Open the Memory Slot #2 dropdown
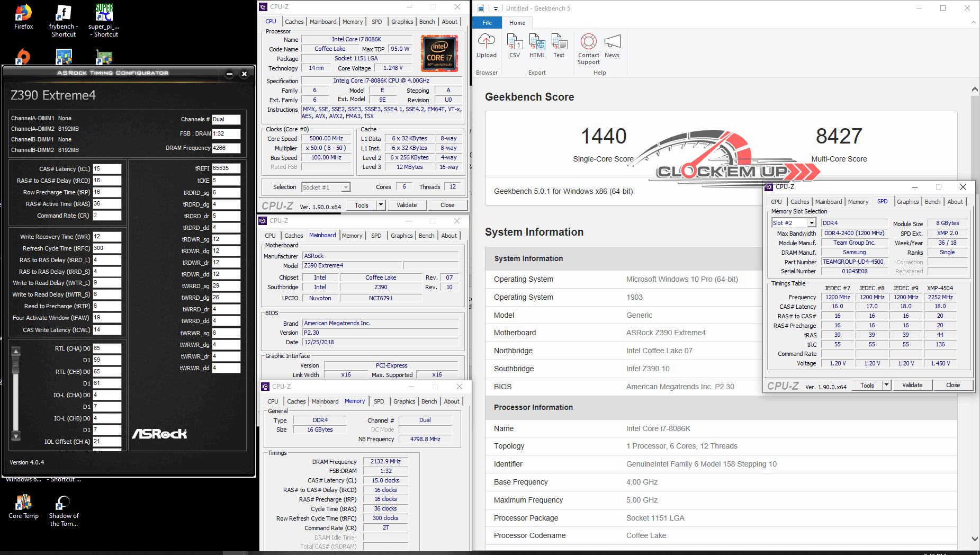This screenshot has height=555, width=980. (x=811, y=223)
